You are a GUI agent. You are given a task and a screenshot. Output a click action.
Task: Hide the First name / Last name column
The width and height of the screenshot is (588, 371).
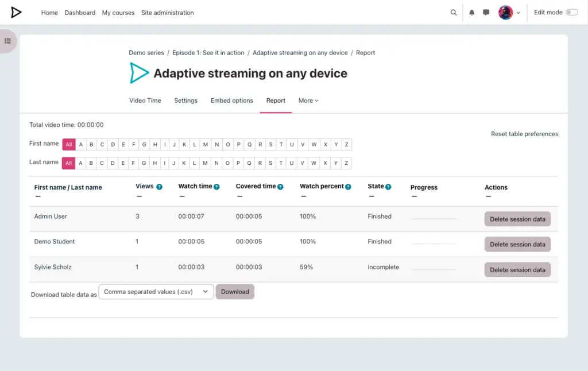(37, 196)
